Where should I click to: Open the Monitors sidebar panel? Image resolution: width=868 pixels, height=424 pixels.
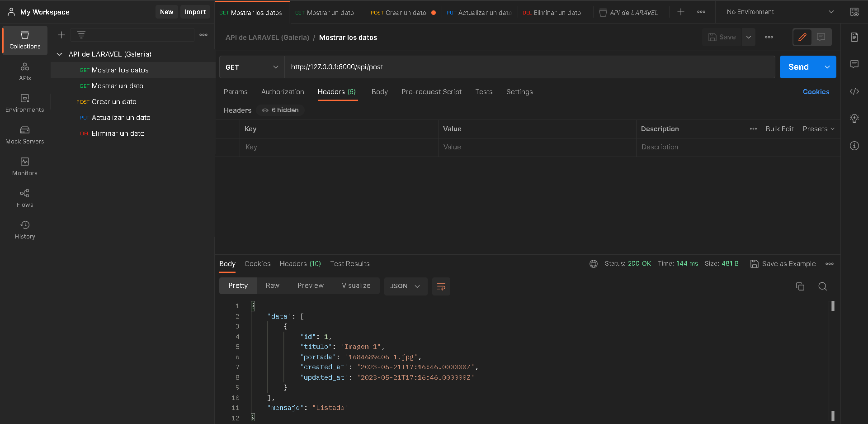click(25, 167)
